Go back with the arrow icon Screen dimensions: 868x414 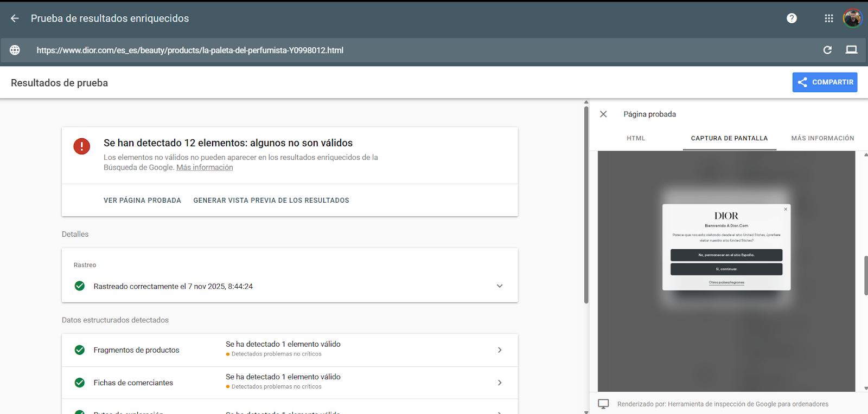pyautogui.click(x=15, y=18)
